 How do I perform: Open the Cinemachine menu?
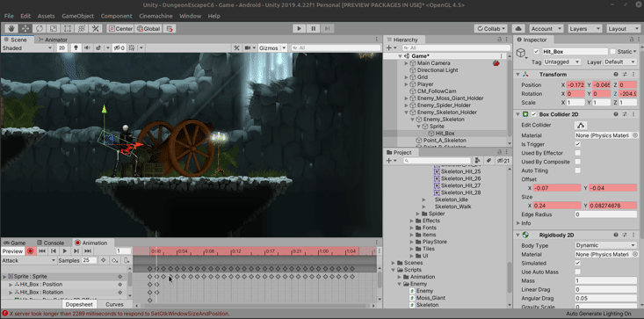(x=156, y=16)
